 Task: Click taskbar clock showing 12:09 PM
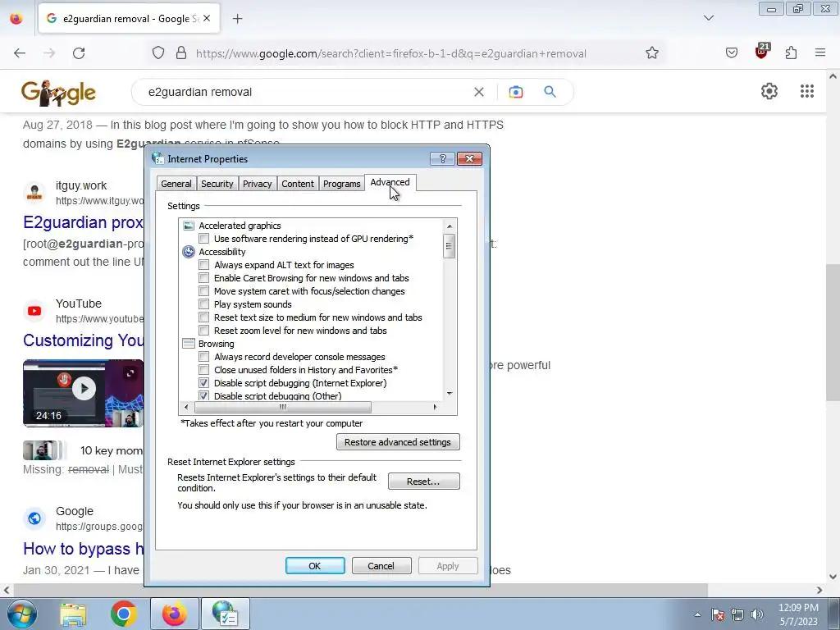tap(798, 614)
